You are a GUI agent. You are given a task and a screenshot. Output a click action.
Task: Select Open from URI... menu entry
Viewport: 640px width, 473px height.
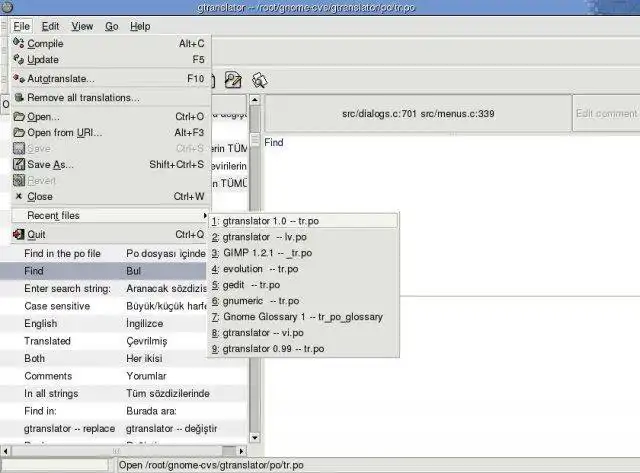tap(110, 133)
